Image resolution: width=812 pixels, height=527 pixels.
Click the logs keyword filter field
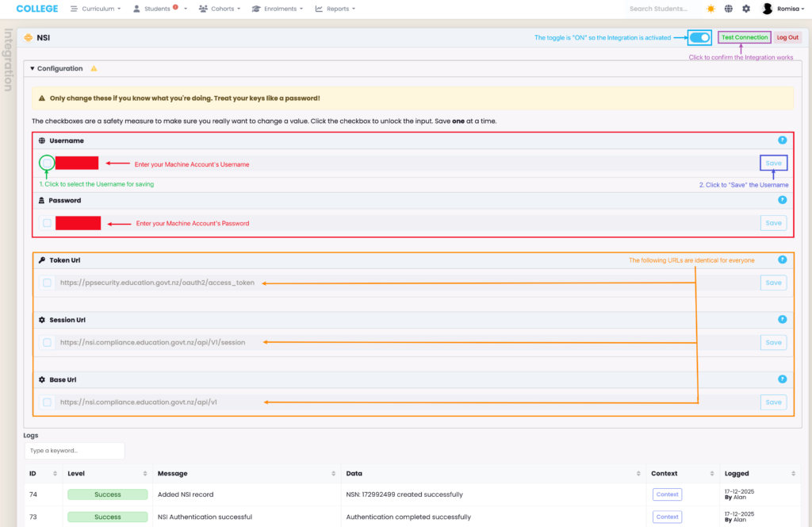(x=75, y=451)
